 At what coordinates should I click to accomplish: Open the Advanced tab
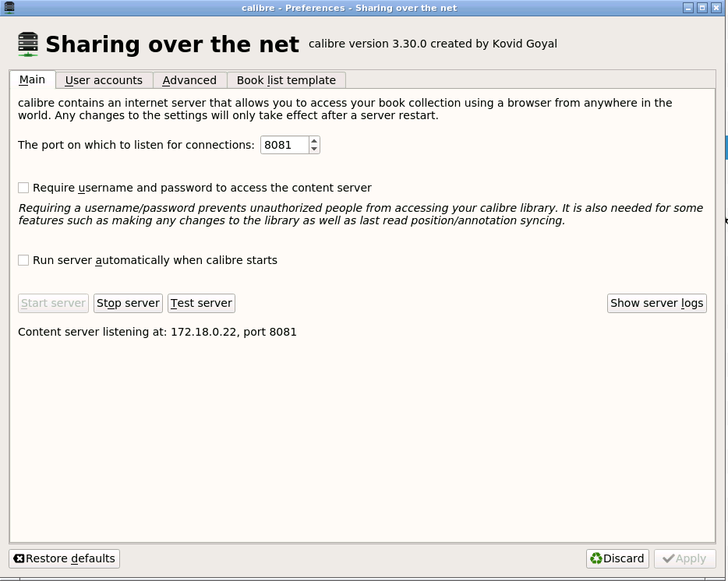pyautogui.click(x=189, y=80)
